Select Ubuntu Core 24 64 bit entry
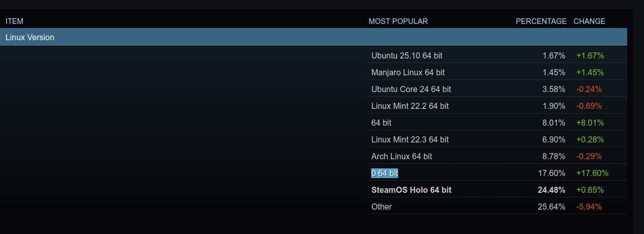The image size is (644, 234). pos(411,89)
